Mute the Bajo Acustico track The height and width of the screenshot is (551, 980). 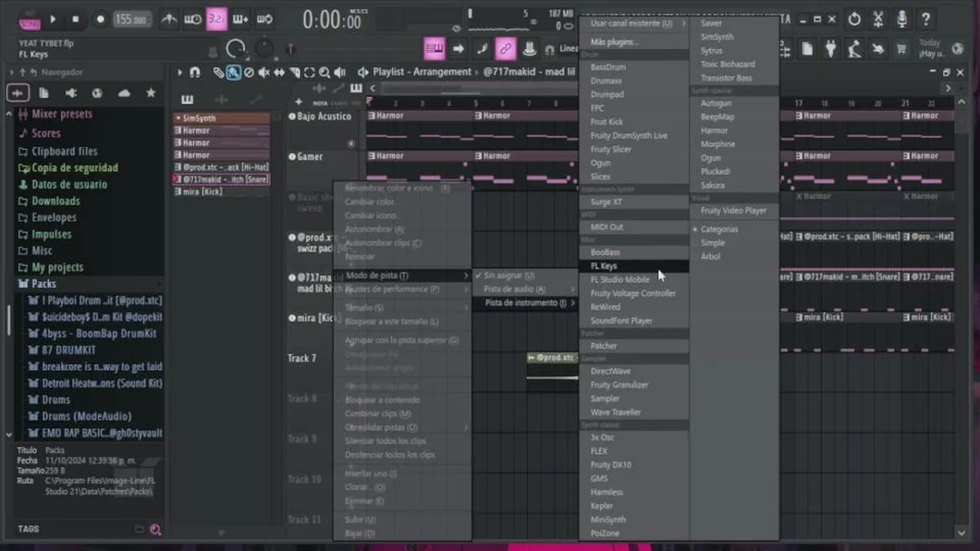292,116
